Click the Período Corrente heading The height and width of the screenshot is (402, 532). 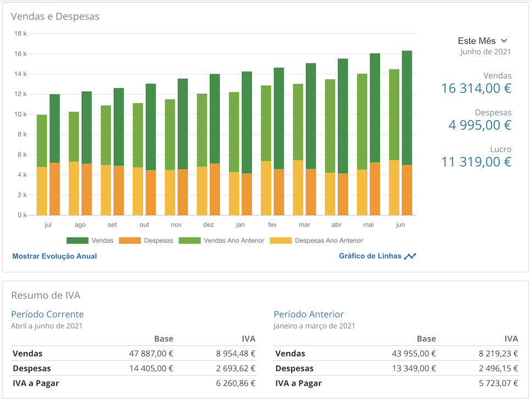pos(47,314)
